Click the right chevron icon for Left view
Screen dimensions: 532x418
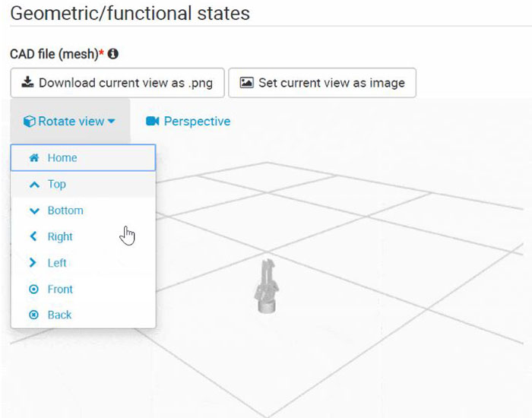(x=33, y=263)
